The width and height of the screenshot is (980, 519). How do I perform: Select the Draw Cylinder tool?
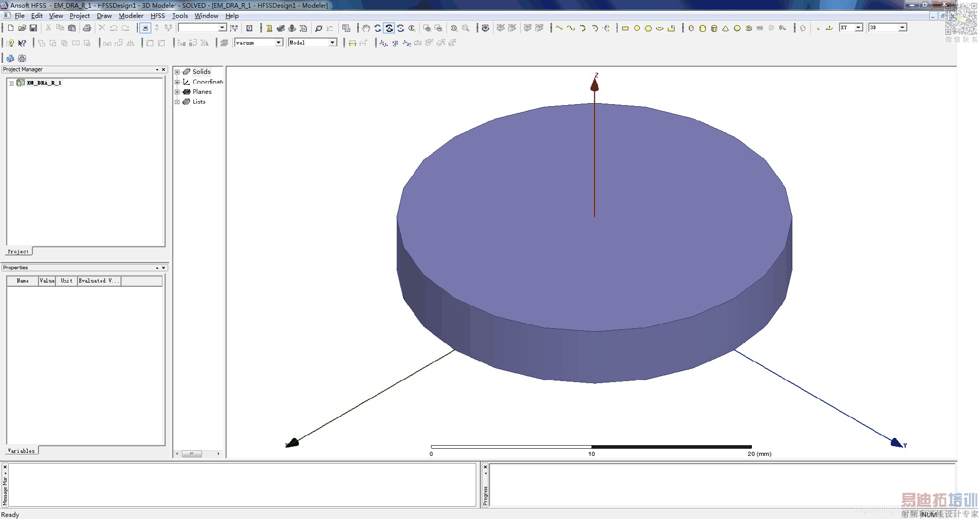click(703, 28)
